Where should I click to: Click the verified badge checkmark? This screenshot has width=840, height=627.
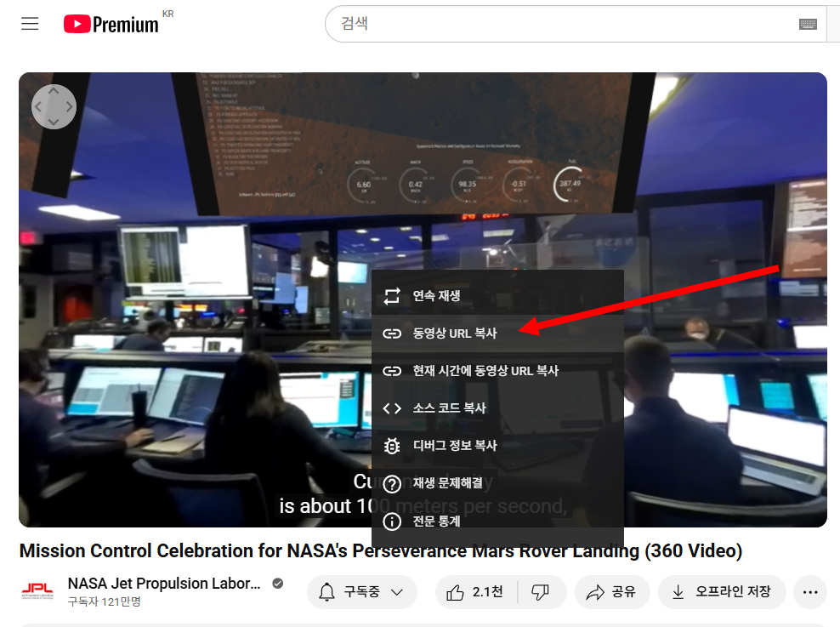277,584
